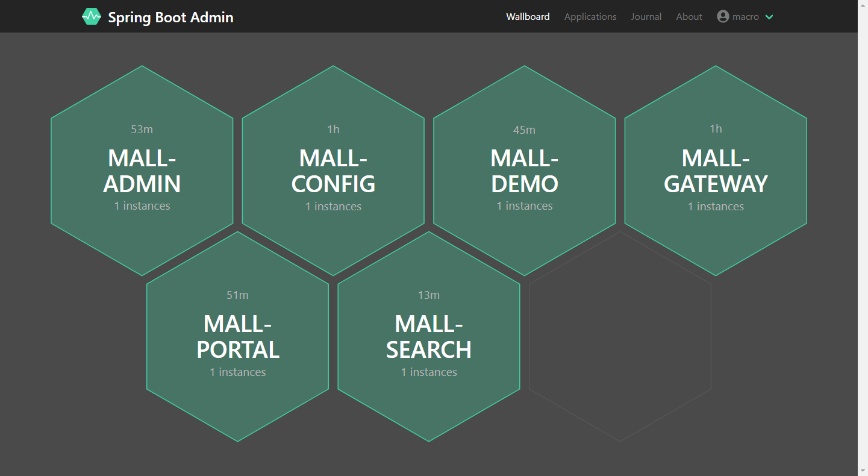This screenshot has height=476, width=868.
Task: Open the MALL-GATEWAY application tile
Action: pos(716,171)
